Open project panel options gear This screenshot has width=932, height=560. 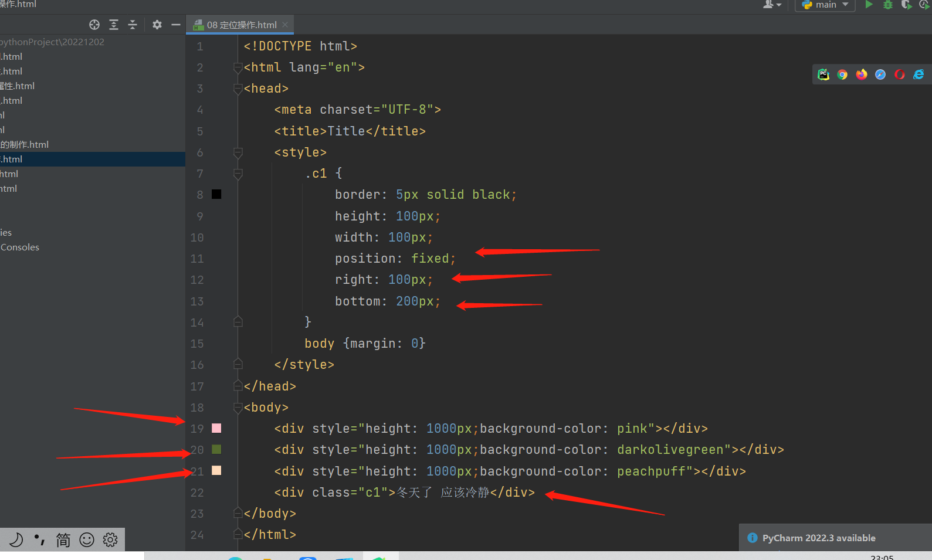(x=157, y=25)
